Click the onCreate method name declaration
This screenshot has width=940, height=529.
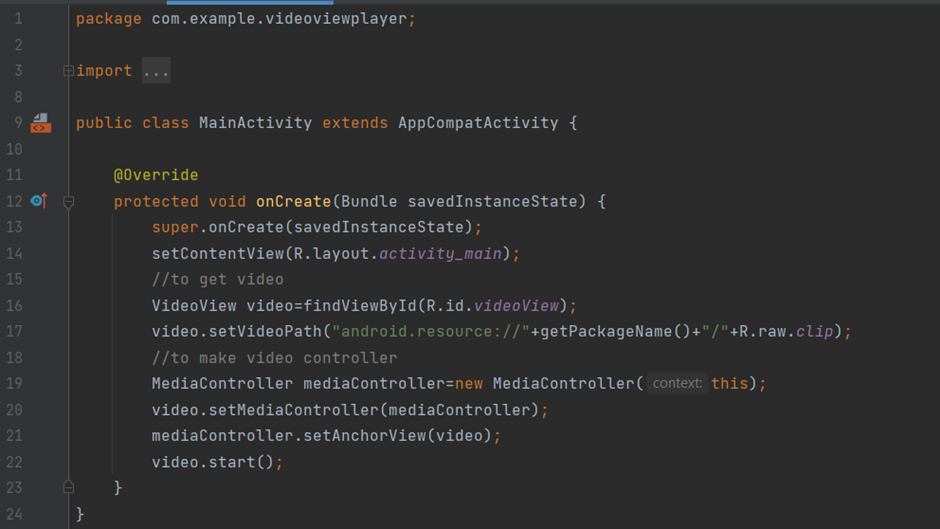[x=293, y=201]
